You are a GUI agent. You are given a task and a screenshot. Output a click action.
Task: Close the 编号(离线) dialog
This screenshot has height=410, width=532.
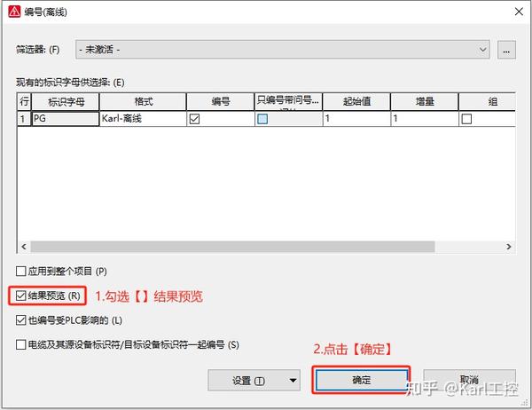tap(519, 12)
